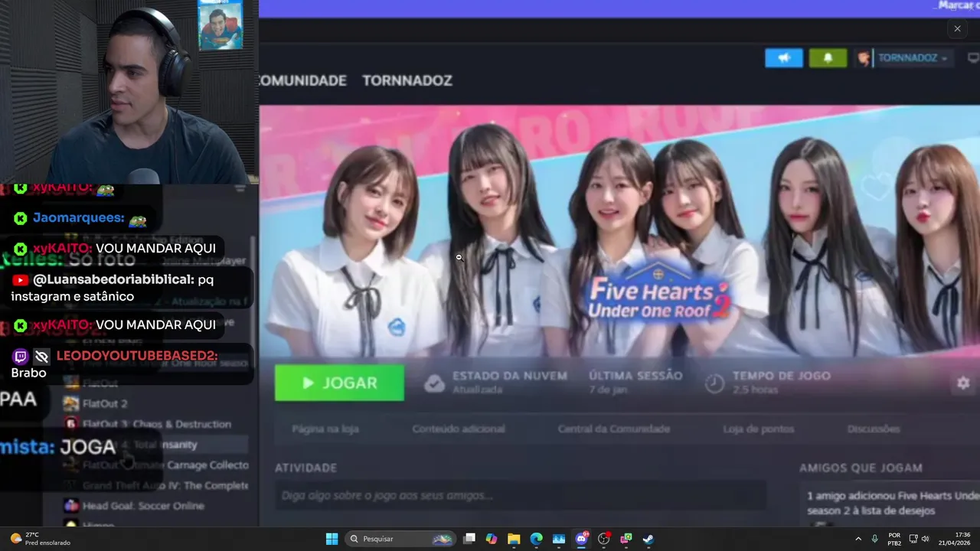Click the FlatOut 3 game icon
Image resolution: width=980 pixels, height=551 pixels.
click(71, 424)
